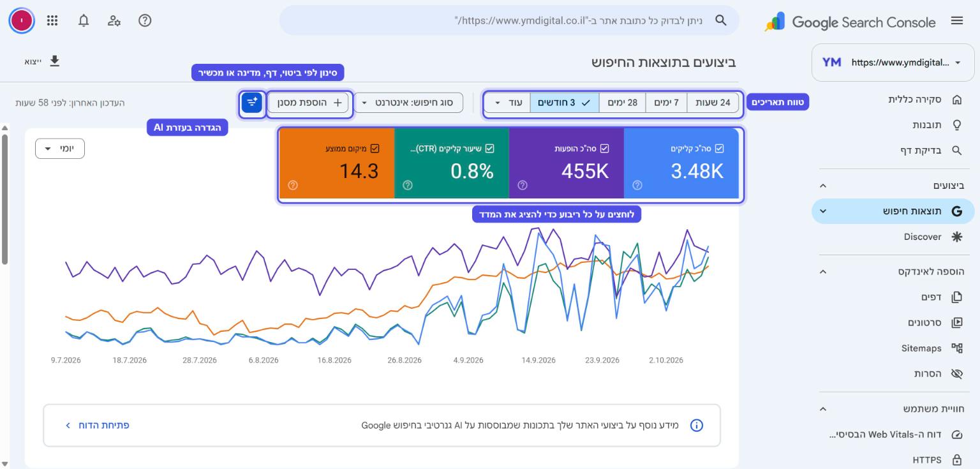This screenshot has width=980, height=469.
Task: Click the AI-assisted filter sparkle icon
Action: (x=252, y=102)
